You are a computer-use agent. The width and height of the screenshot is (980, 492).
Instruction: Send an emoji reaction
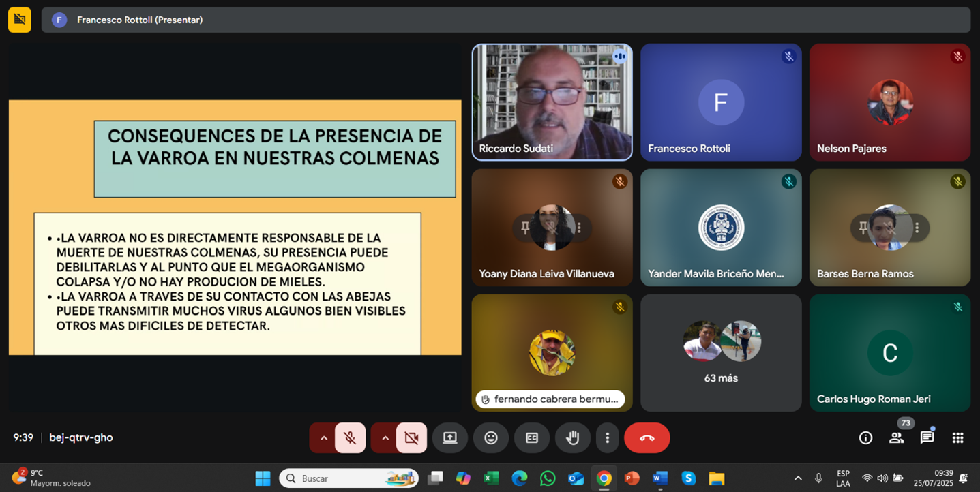click(490, 437)
